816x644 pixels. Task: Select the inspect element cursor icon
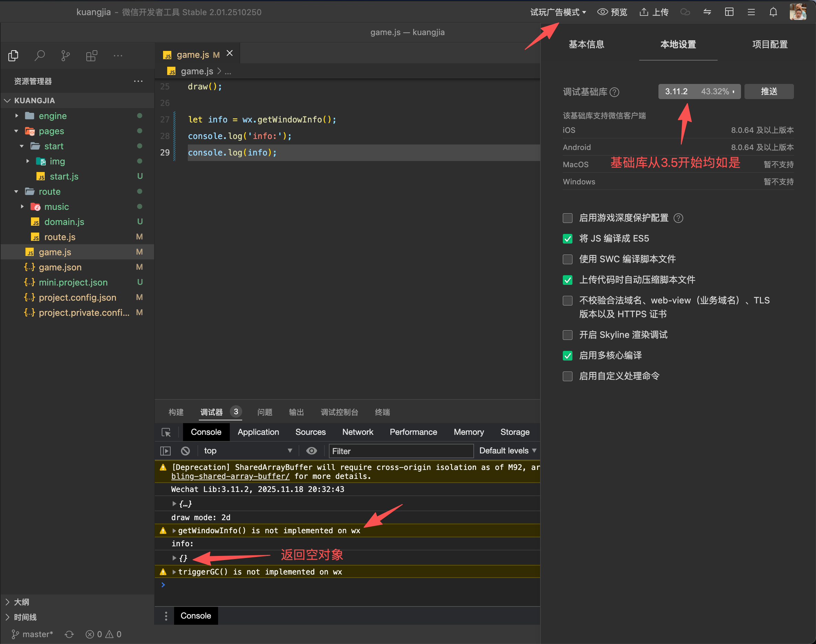(166, 432)
